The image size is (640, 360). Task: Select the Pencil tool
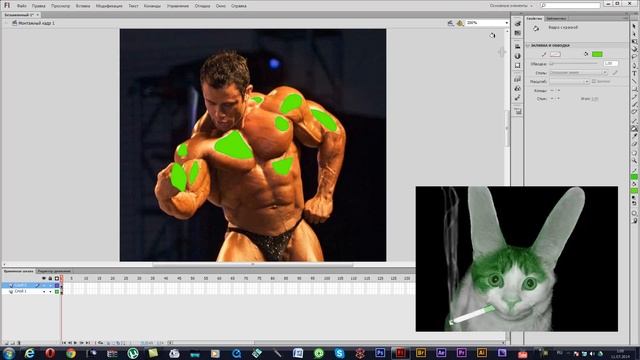635,97
